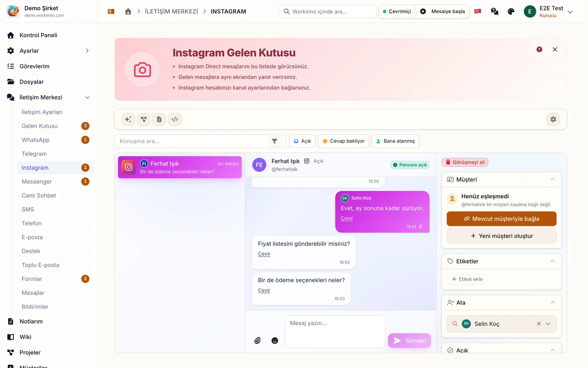588x368 pixels.
Task: Open the theme palette icon
Action: point(511,11)
